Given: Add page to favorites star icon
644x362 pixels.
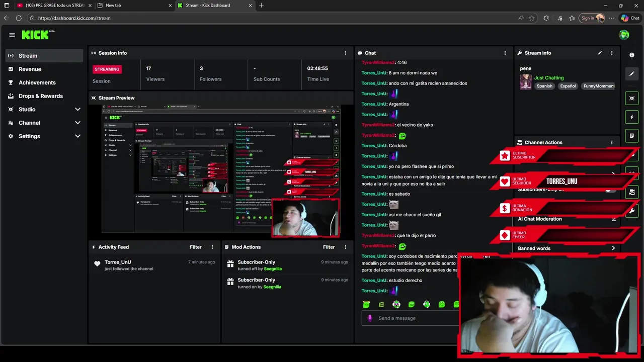Looking at the screenshot, I should coord(532,18).
